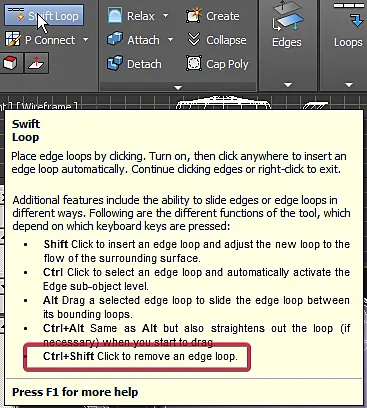Click the Wireframe viewport label
The height and width of the screenshot is (408, 367).
tap(47, 106)
